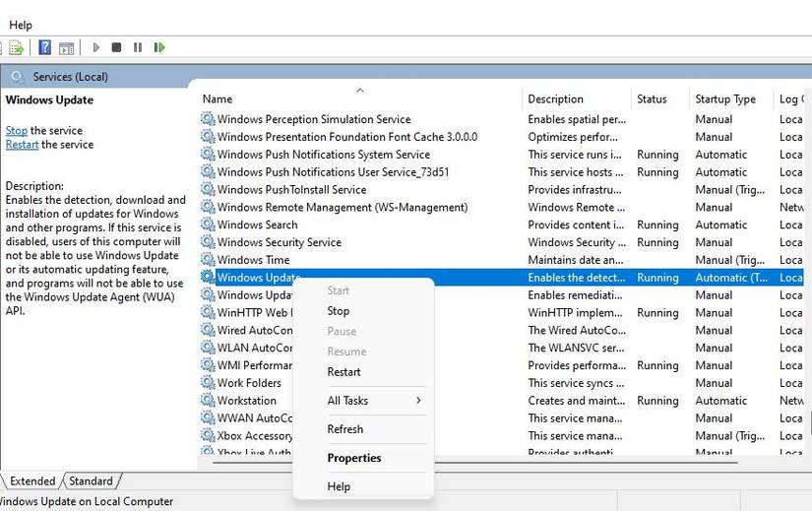Click gear icon of Wired AutoConfig

pyautogui.click(x=208, y=330)
